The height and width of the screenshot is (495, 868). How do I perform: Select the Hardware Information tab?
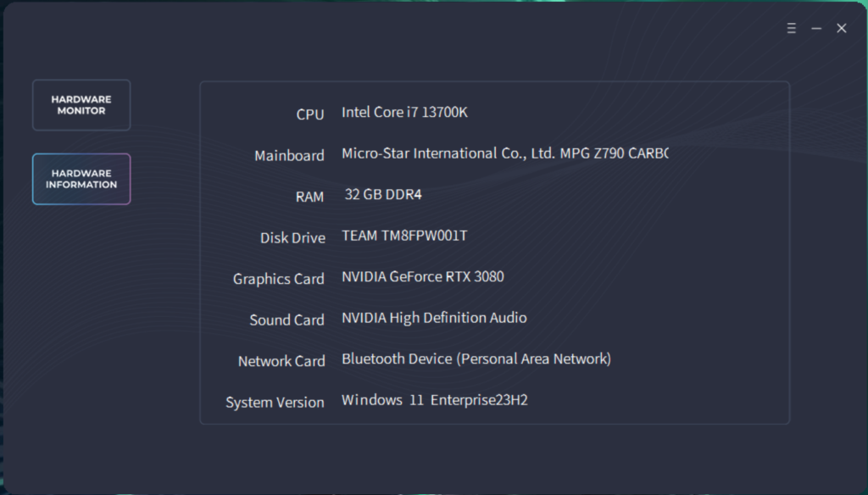tap(81, 179)
